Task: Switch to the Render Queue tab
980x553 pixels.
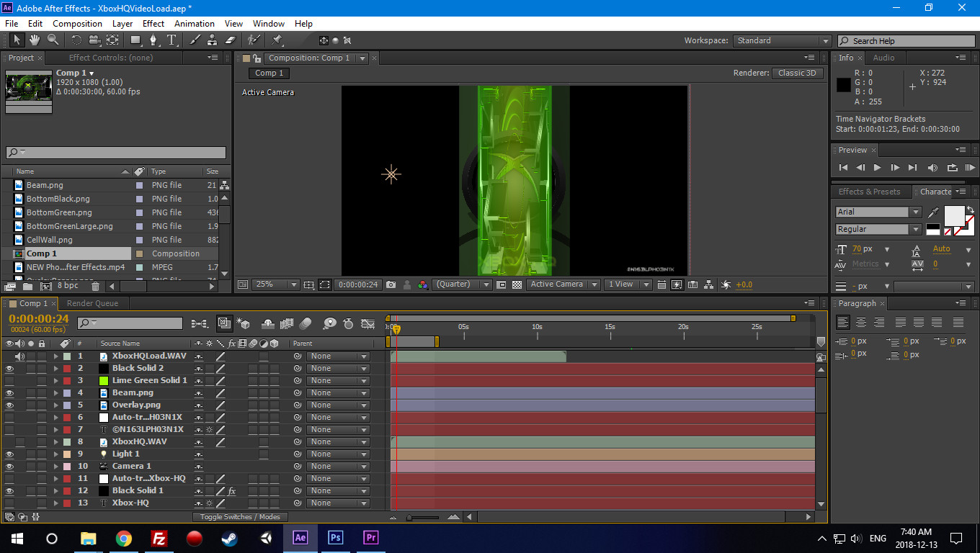Action: point(92,303)
